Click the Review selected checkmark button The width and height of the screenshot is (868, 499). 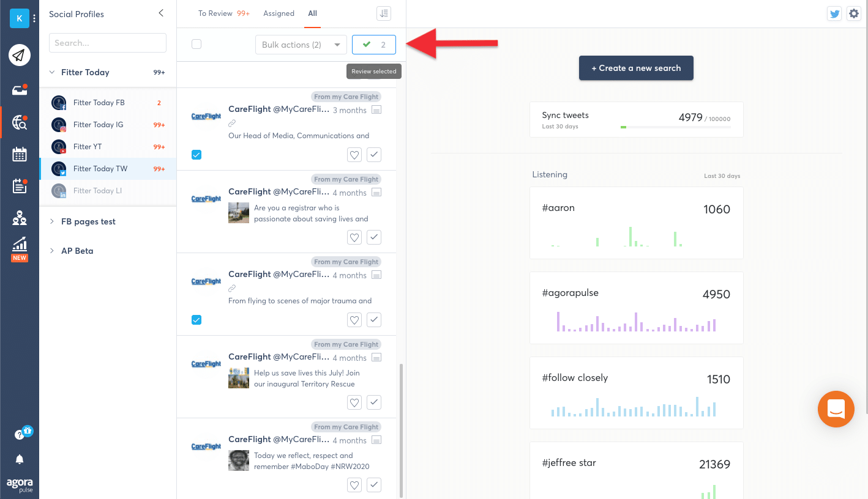(374, 45)
